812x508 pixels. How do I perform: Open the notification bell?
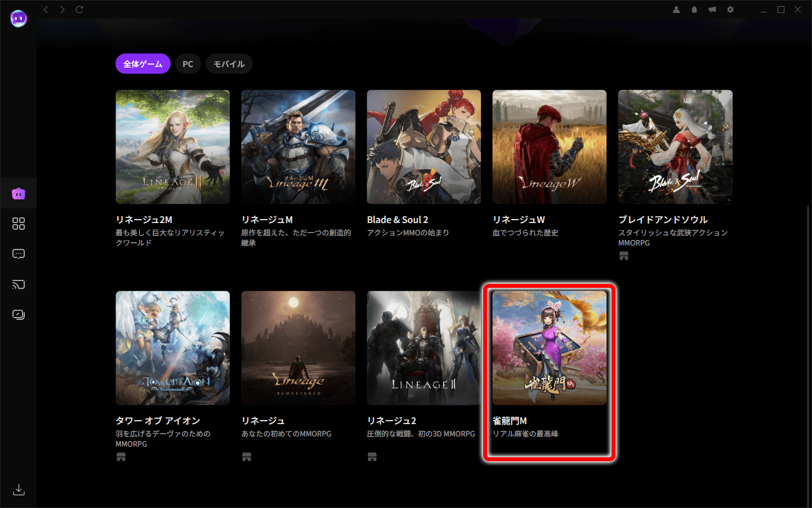pyautogui.click(x=694, y=10)
